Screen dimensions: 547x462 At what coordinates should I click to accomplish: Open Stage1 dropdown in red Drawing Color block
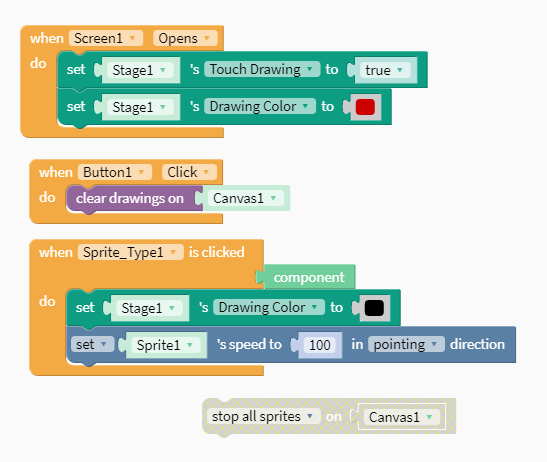coord(140,107)
